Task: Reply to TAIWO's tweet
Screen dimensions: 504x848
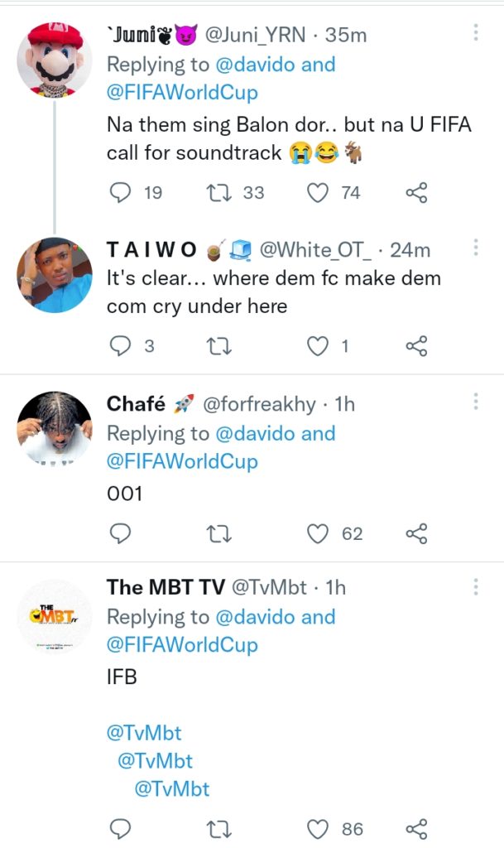Action: pos(121,346)
